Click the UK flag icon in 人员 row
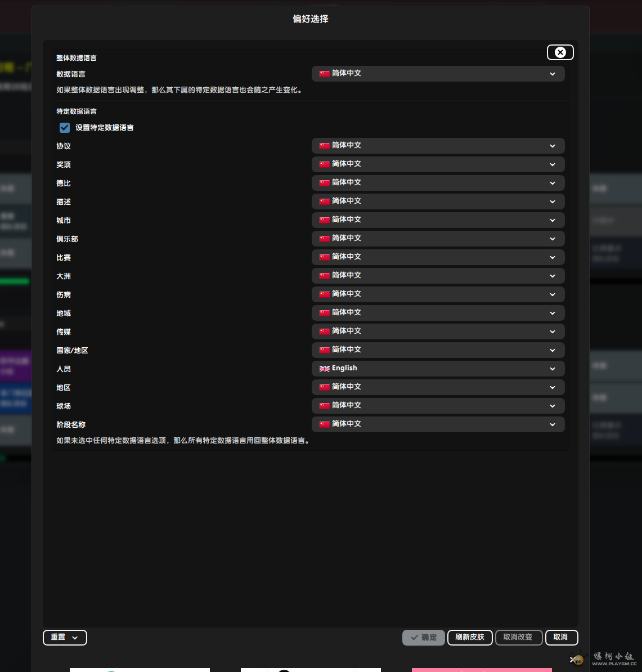This screenshot has height=672, width=642. click(325, 369)
